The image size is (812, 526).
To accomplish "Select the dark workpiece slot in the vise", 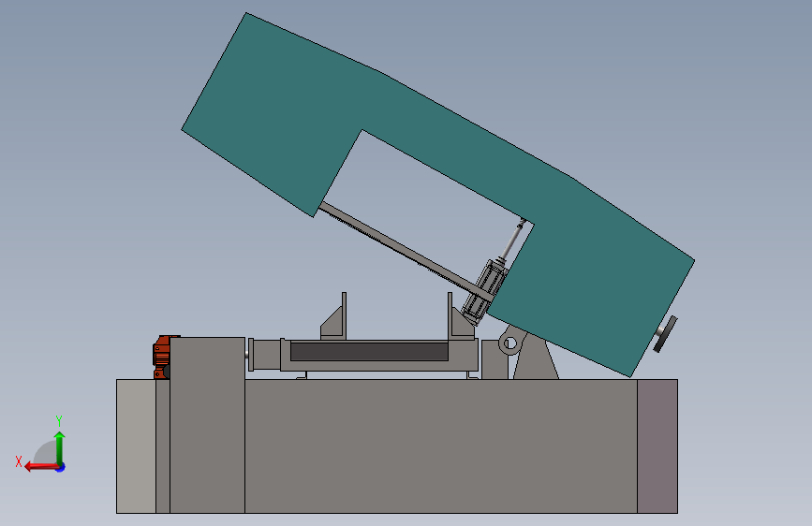I will click(369, 352).
